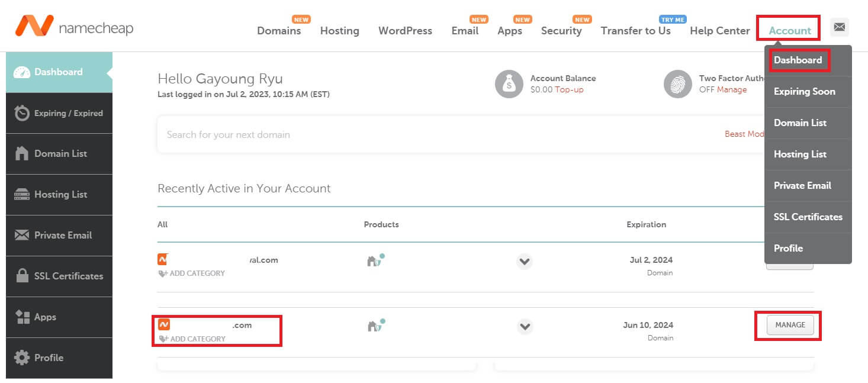The image size is (868, 383).
Task: Select Private Email in the left sidebar
Action: tap(59, 236)
